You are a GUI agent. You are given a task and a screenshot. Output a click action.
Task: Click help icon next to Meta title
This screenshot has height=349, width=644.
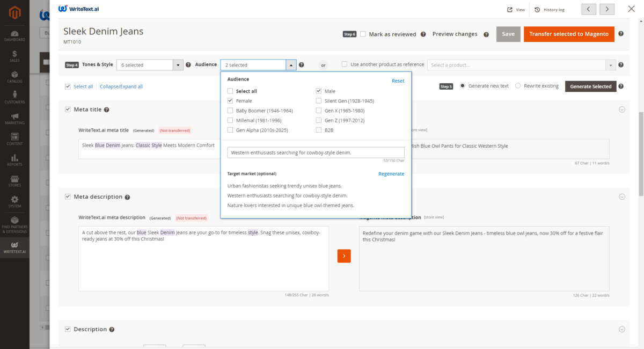pos(106,110)
